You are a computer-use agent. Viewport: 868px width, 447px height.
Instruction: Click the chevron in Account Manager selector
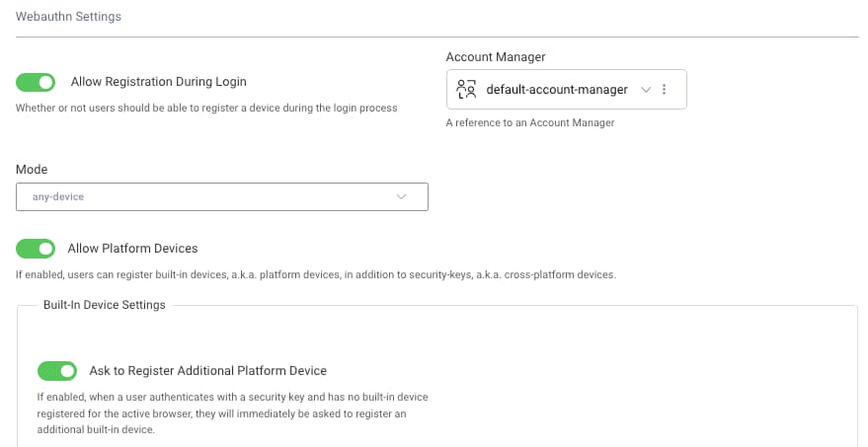(x=646, y=90)
